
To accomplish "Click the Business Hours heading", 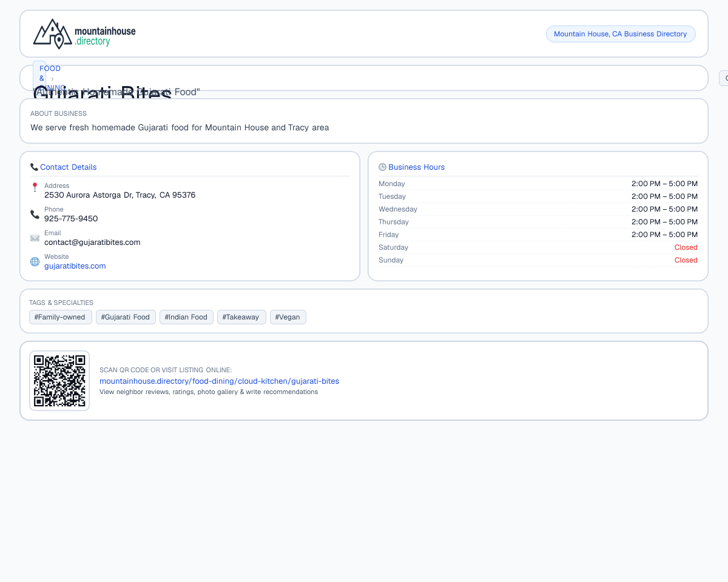I will pyautogui.click(x=417, y=167).
